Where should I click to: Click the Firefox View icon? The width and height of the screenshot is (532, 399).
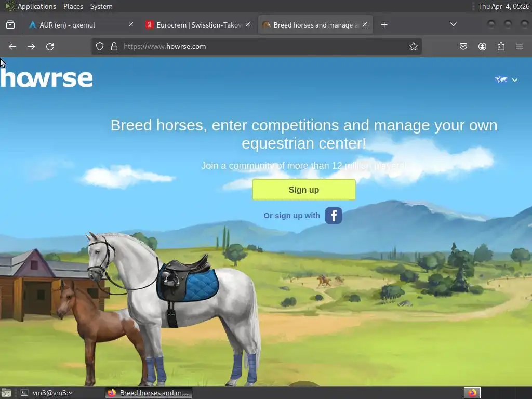(x=10, y=25)
